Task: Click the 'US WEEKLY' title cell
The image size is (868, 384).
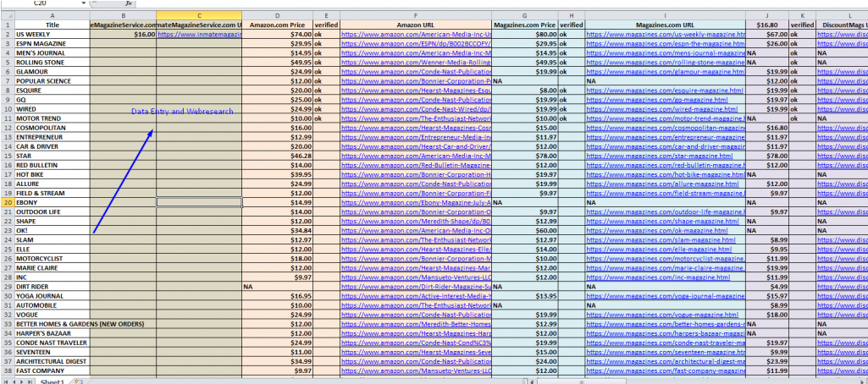Action: point(53,35)
